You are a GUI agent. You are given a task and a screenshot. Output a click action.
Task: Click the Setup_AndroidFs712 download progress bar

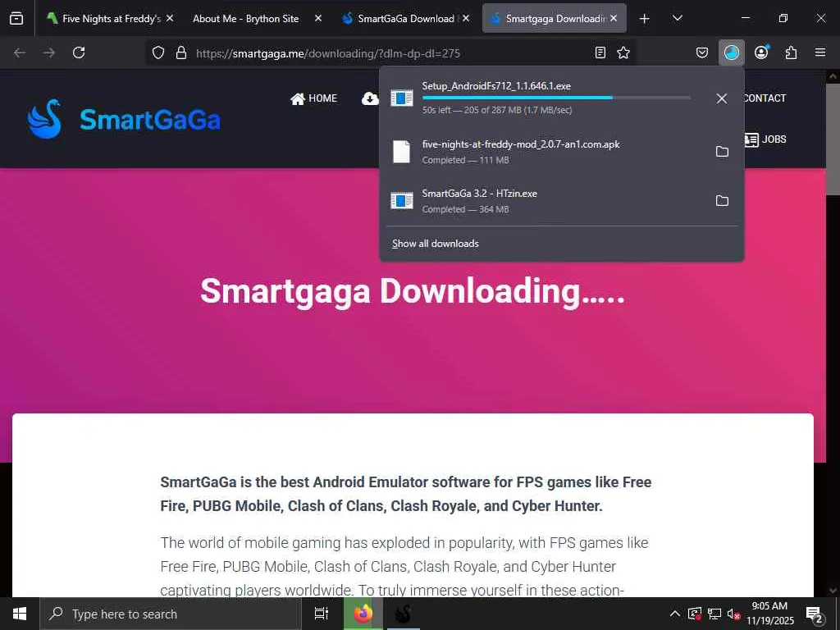point(556,98)
